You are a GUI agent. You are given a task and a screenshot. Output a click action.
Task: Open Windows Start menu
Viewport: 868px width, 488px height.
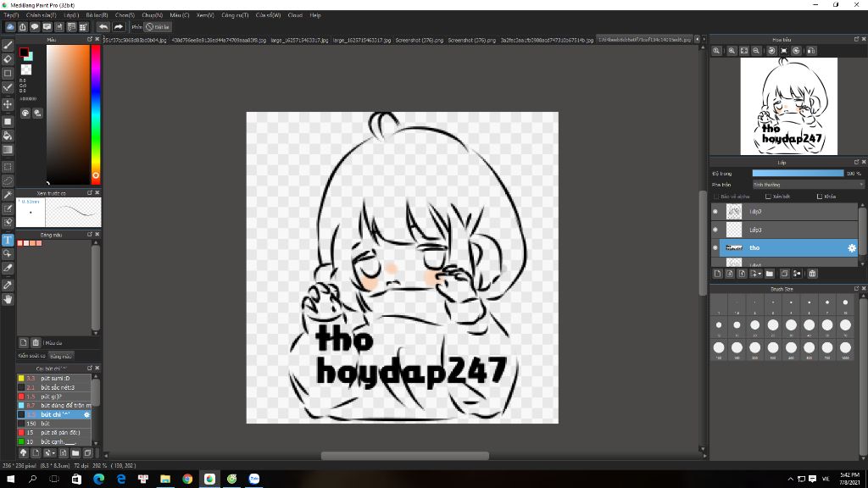pyautogui.click(x=10, y=479)
